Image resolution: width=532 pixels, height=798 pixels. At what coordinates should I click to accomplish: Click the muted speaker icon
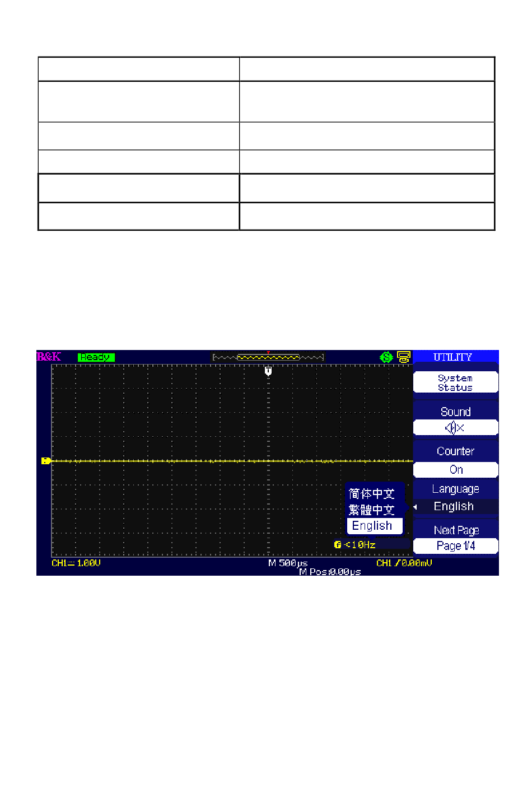[455, 428]
